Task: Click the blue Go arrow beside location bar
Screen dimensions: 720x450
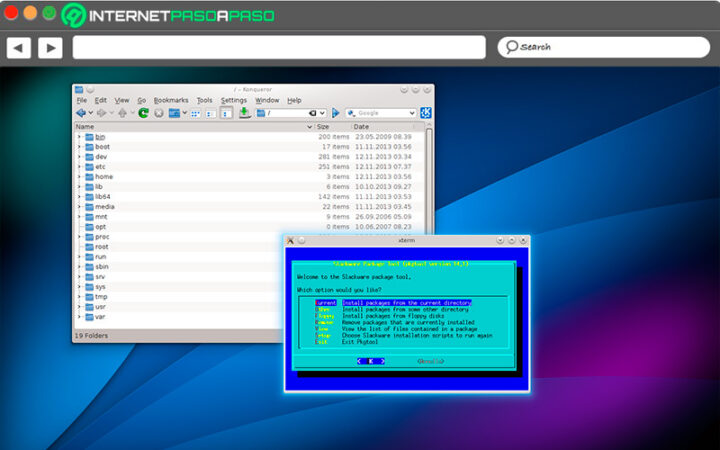Action: tap(336, 113)
